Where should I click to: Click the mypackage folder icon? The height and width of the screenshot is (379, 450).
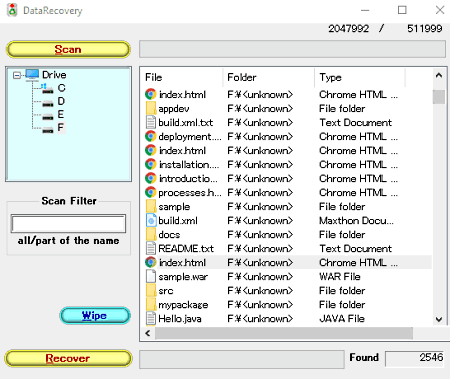coord(151,304)
